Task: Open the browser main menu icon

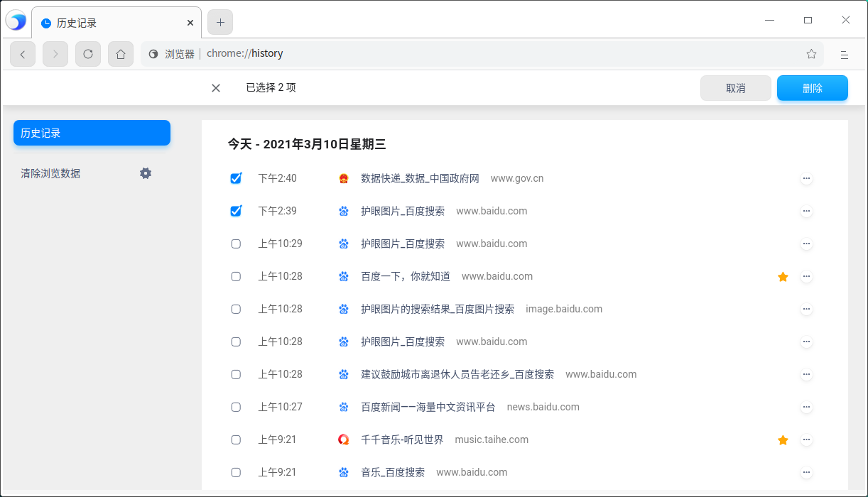Action: coord(845,54)
